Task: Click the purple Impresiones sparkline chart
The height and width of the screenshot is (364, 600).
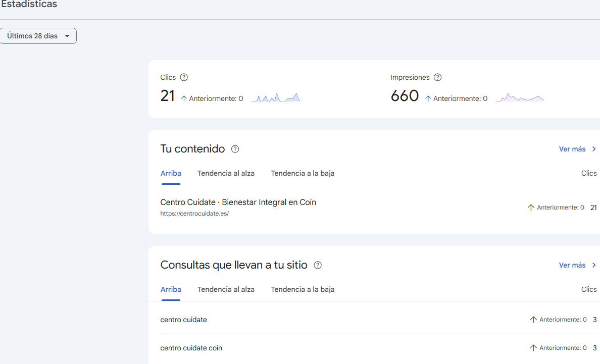Action: [x=519, y=97]
